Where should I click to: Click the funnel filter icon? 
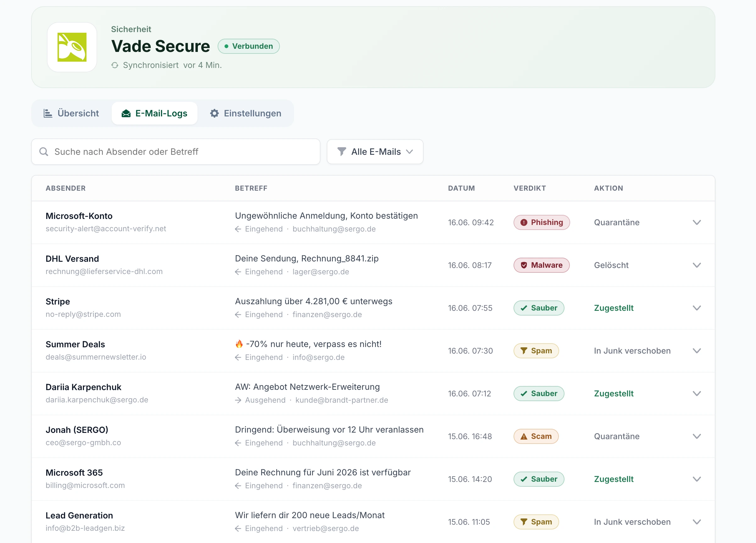(342, 152)
